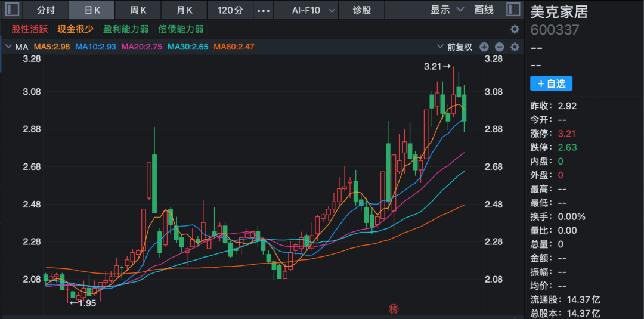Switch to 分时 intraday view

[46, 10]
